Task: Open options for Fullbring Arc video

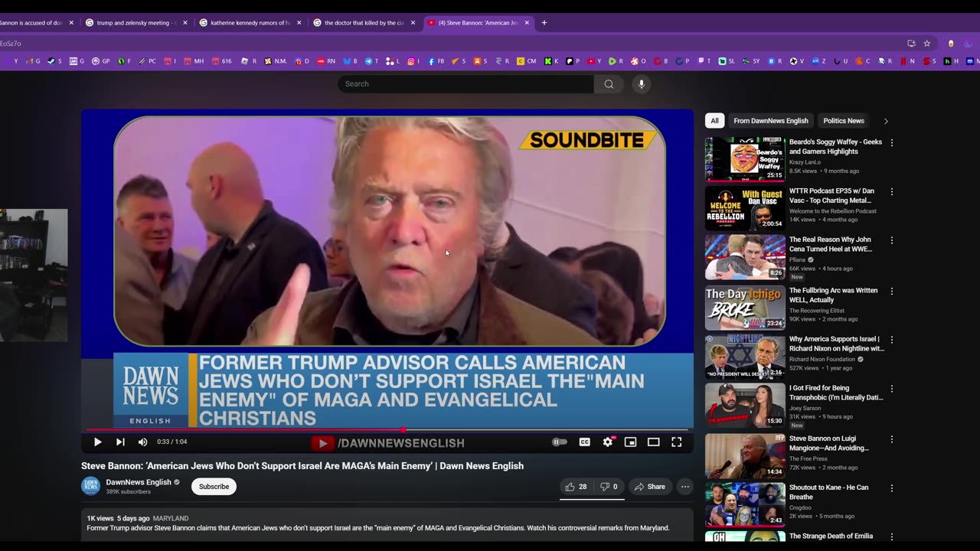Action: click(x=891, y=292)
